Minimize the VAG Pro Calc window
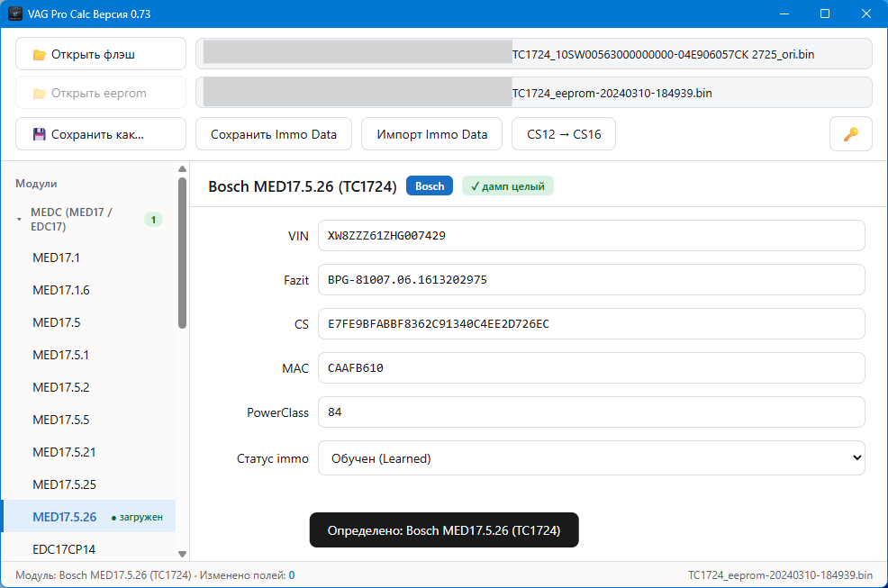 (x=784, y=14)
